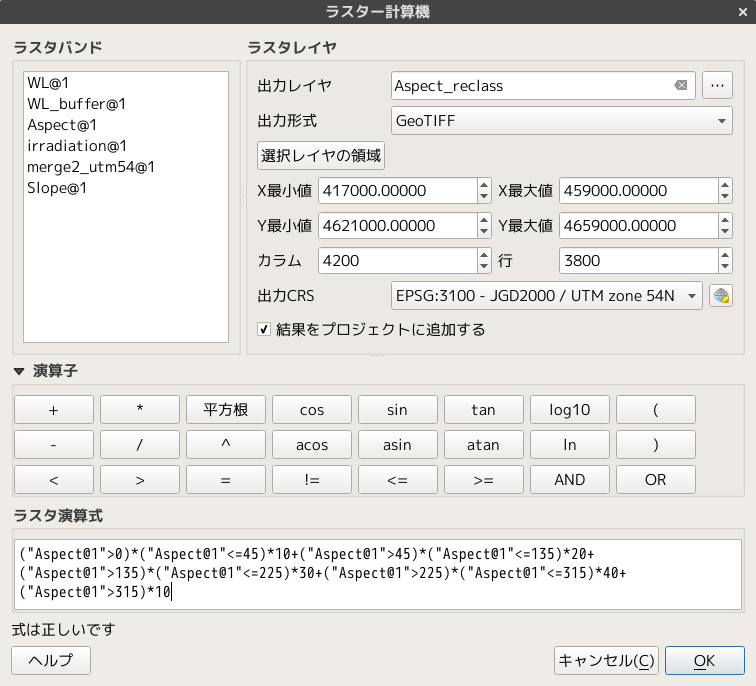756x686 pixels.
Task: Insert the atan function
Action: coord(484,444)
